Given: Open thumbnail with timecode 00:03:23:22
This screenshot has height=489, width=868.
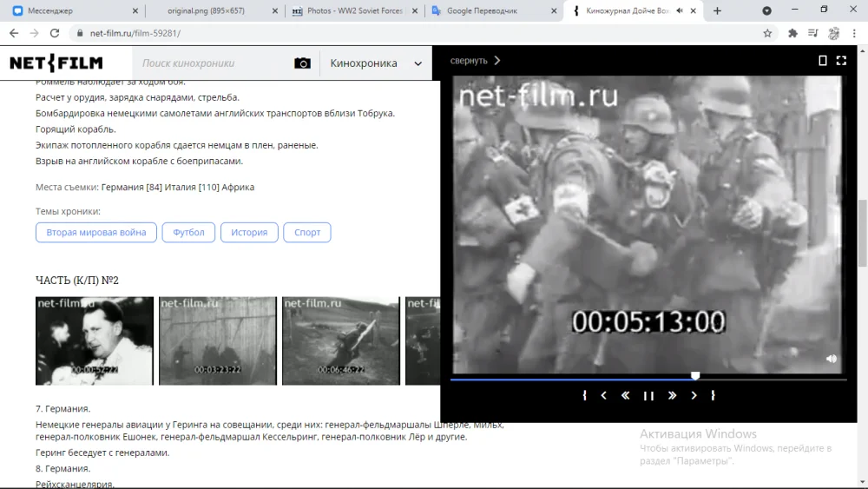Looking at the screenshot, I should [218, 340].
